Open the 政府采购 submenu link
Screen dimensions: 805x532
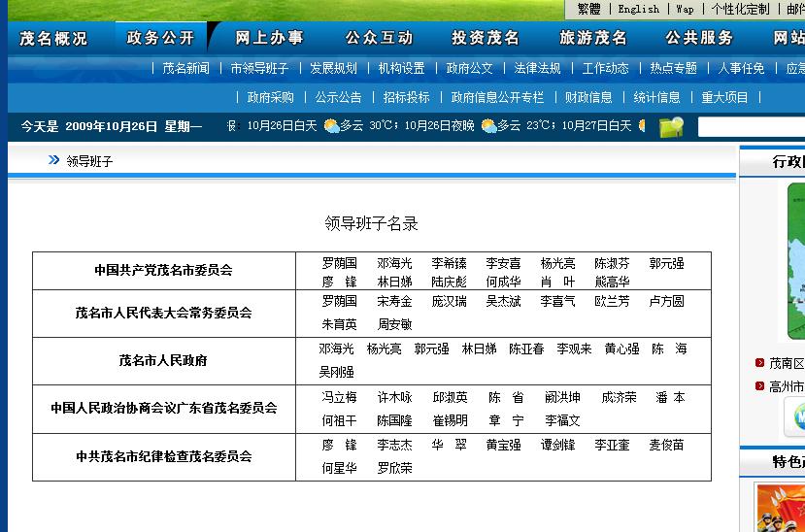tap(270, 97)
